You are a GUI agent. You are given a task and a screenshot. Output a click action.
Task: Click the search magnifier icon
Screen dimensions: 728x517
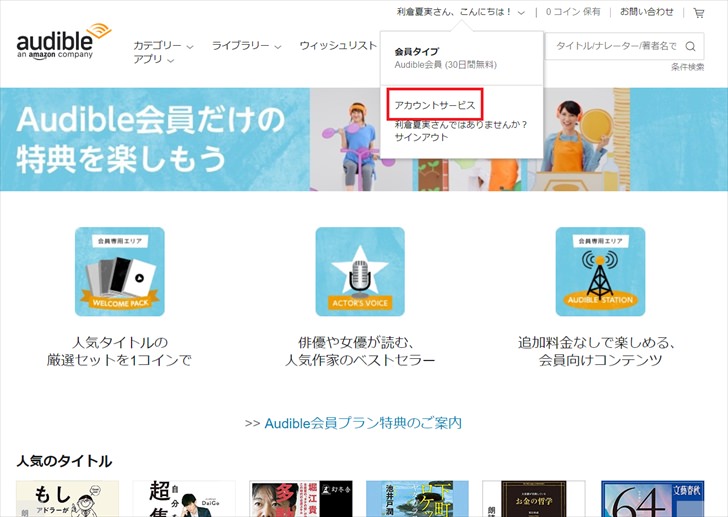pyautogui.click(x=690, y=46)
